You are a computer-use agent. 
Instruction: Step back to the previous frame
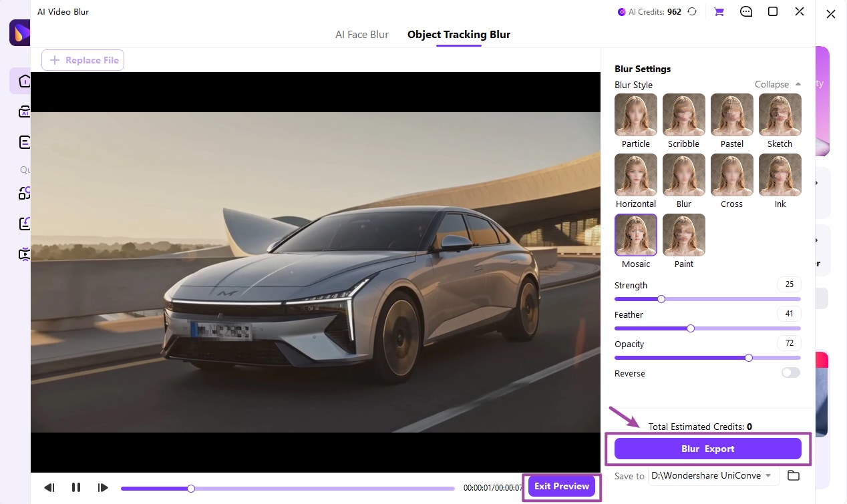(x=49, y=487)
